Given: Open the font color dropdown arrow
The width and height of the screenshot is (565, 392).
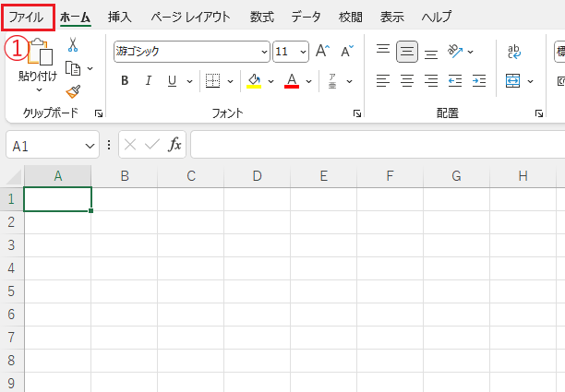Looking at the screenshot, I should 308,81.
